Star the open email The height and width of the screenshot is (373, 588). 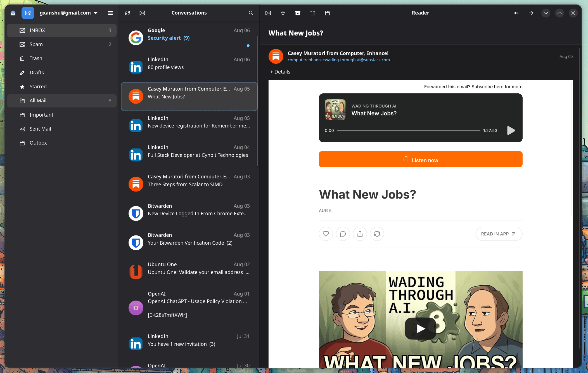click(x=283, y=13)
